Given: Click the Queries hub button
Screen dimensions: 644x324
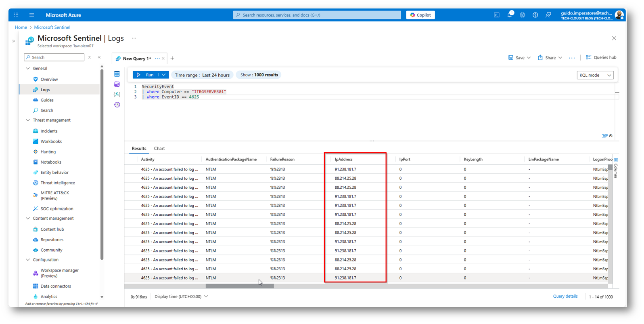Looking at the screenshot, I should click(601, 58).
